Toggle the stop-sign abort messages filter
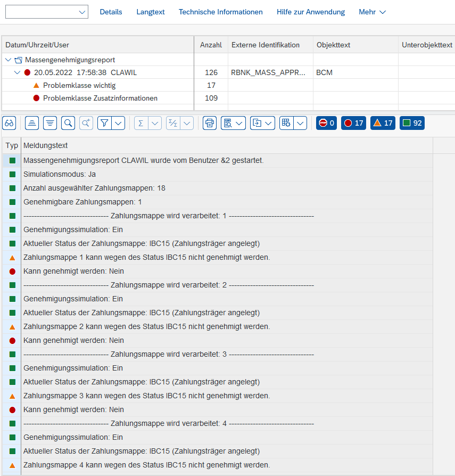 point(326,123)
